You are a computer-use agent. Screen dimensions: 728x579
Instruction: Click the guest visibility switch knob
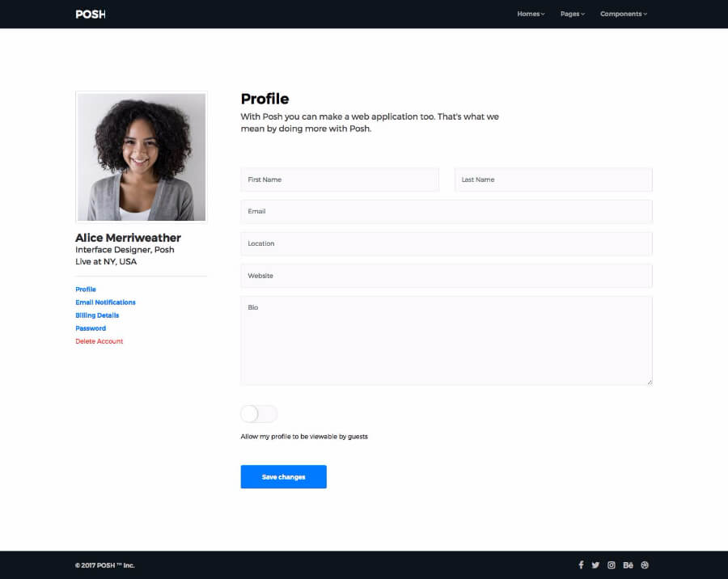pyautogui.click(x=249, y=413)
